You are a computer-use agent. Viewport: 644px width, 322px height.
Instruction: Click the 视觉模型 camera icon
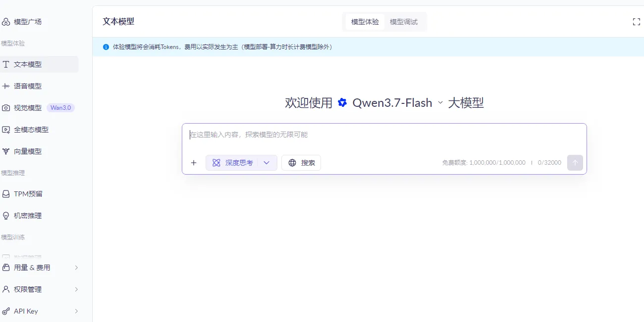[6, 108]
